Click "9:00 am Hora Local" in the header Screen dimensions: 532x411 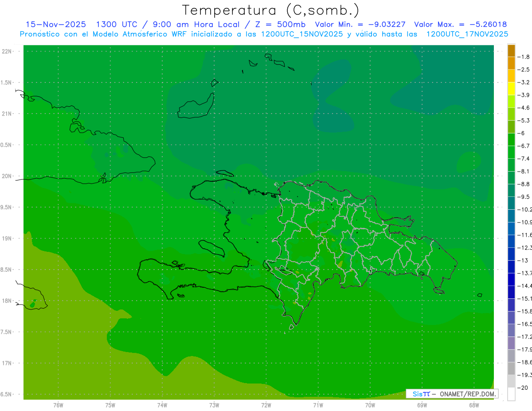pyautogui.click(x=196, y=24)
